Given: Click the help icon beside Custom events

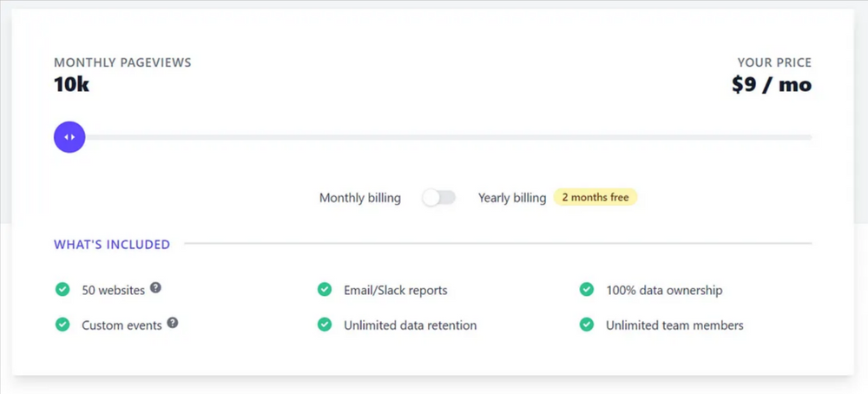Looking at the screenshot, I should (x=173, y=323).
